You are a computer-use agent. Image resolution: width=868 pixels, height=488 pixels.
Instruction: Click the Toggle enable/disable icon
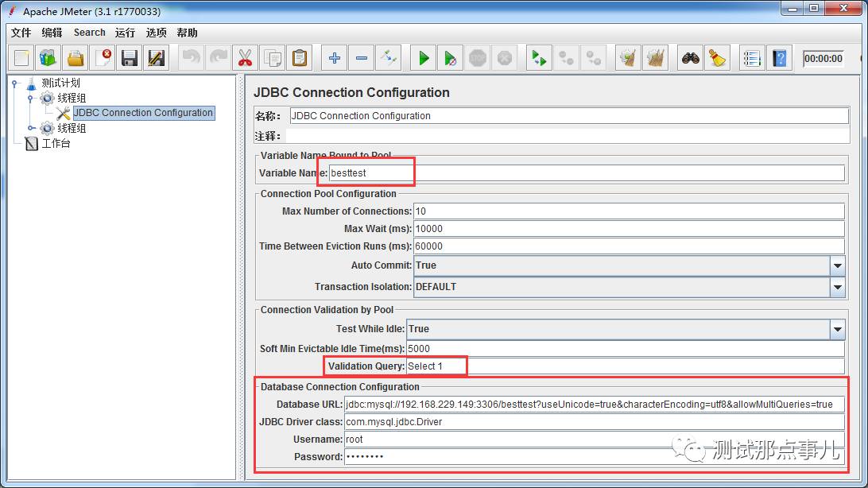tap(389, 58)
